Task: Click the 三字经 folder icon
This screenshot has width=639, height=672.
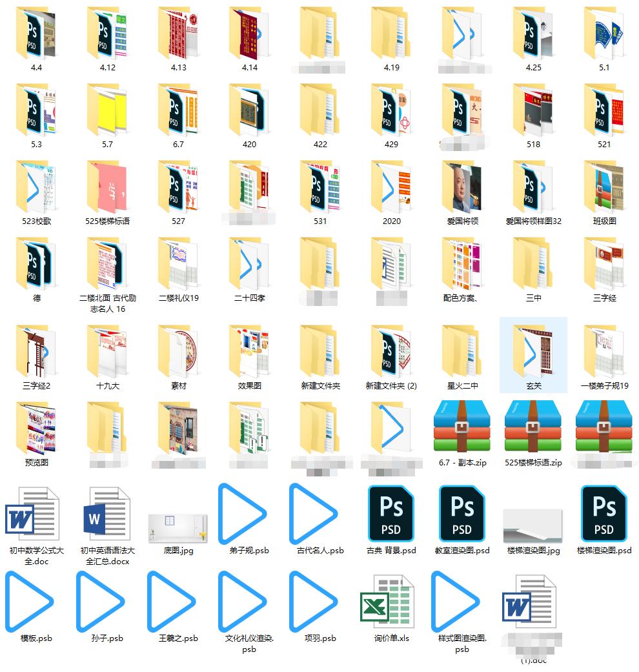Action: [x=604, y=263]
